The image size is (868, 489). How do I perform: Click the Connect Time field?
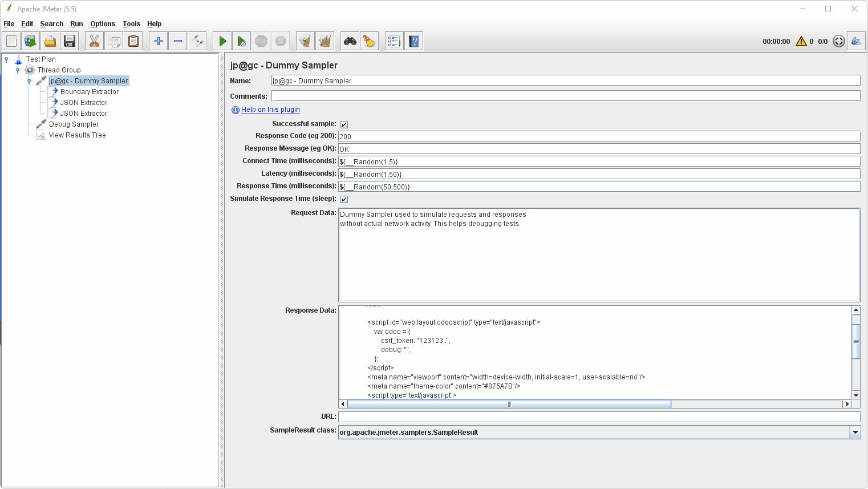(x=599, y=161)
